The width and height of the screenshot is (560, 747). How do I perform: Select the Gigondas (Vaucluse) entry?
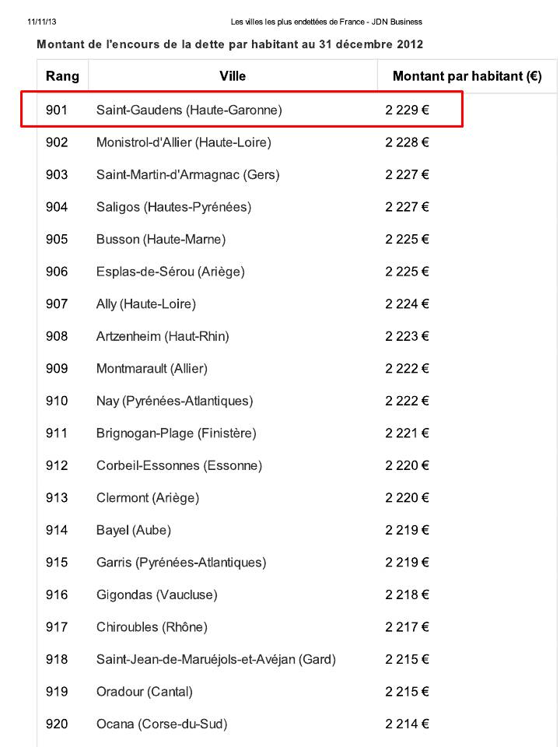pos(156,594)
